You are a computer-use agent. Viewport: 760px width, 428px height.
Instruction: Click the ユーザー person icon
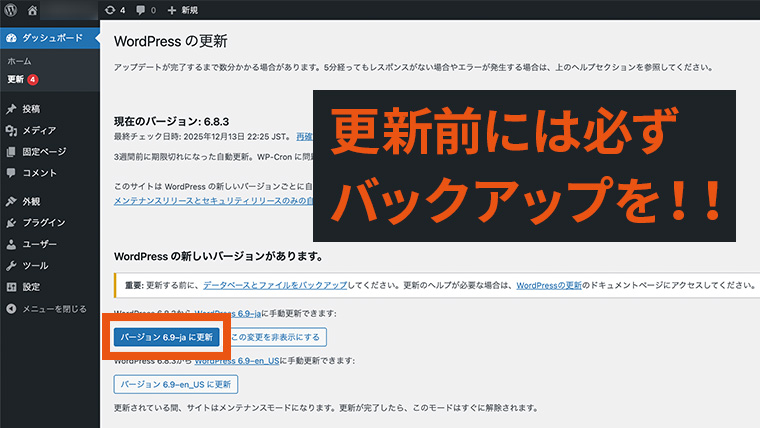coord(11,244)
